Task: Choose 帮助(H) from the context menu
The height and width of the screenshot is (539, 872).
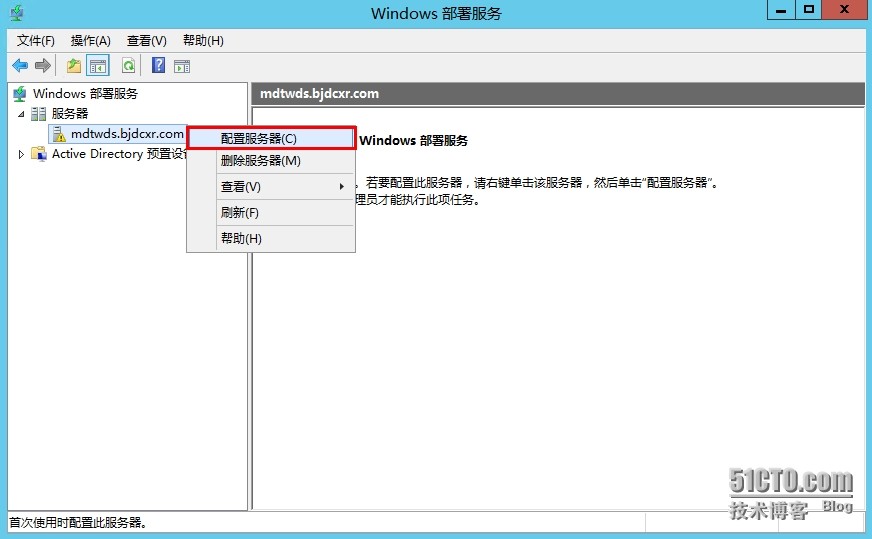Action: click(x=271, y=238)
